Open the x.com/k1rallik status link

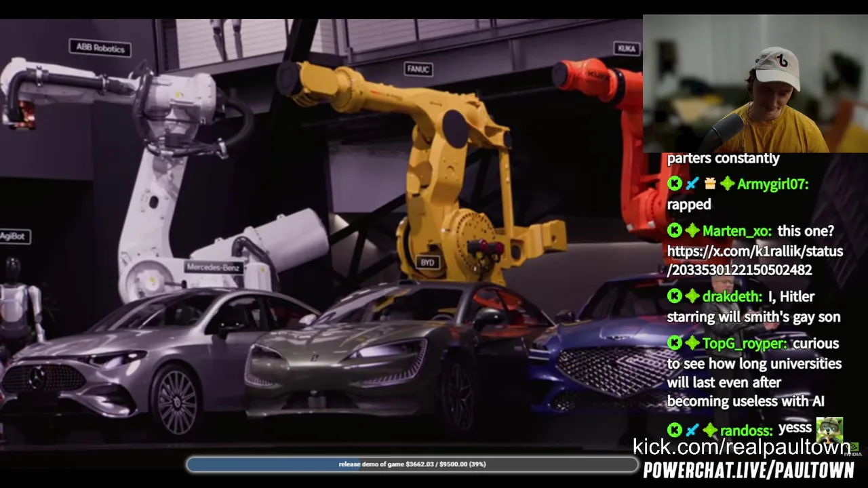(755, 260)
